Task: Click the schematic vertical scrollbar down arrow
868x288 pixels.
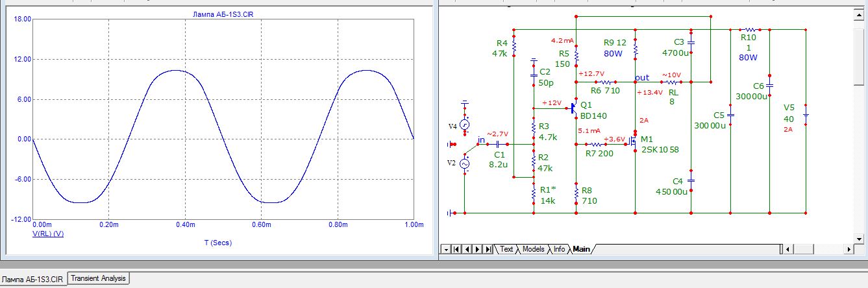Action: [x=858, y=238]
